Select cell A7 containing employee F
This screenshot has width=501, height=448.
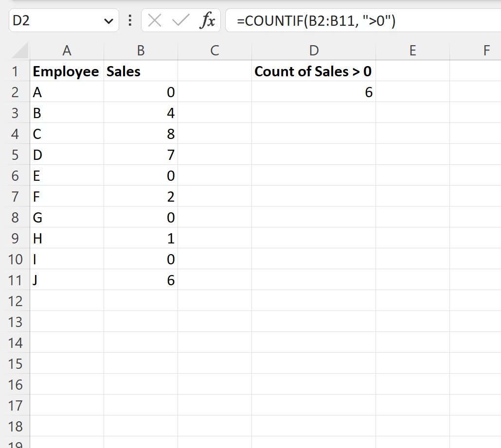[x=67, y=196]
